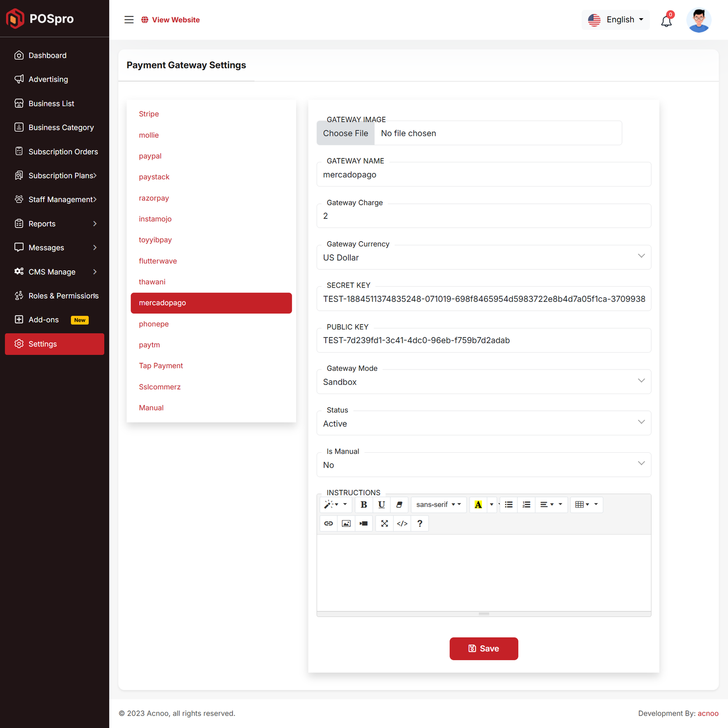Toggle fullscreen mode of Instructions editor
The image size is (728, 728).
point(384,523)
